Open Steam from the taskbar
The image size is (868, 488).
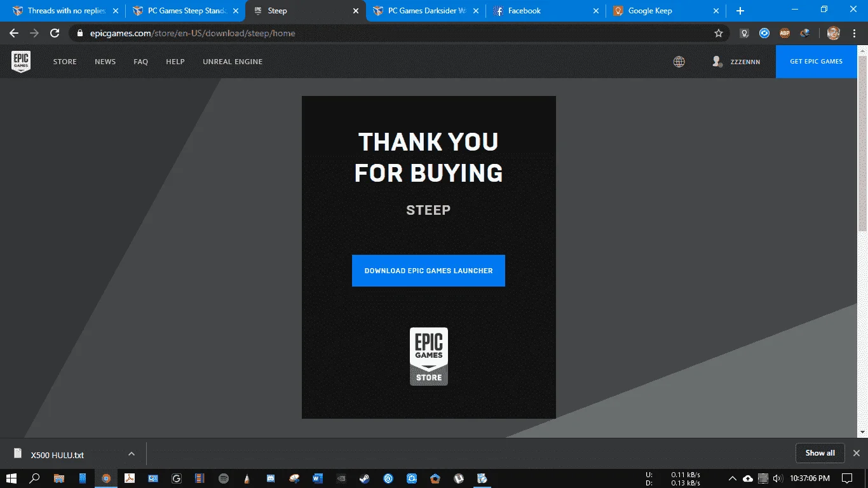(x=365, y=478)
